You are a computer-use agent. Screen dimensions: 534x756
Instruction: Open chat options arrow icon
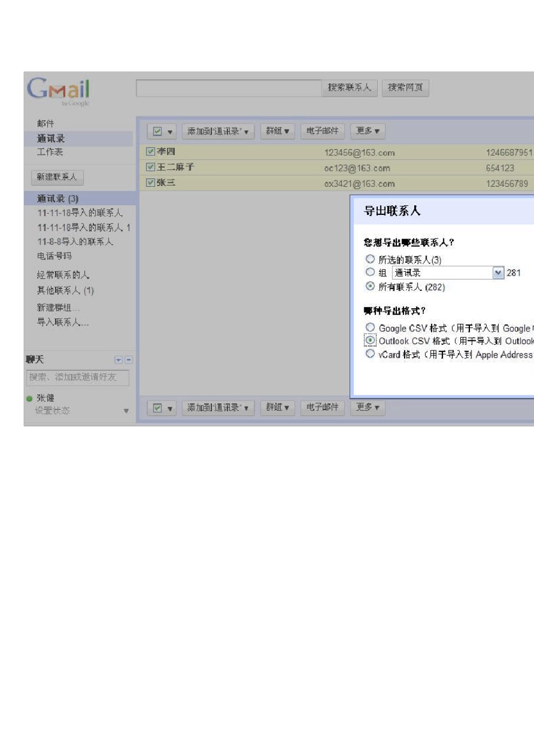[119, 360]
